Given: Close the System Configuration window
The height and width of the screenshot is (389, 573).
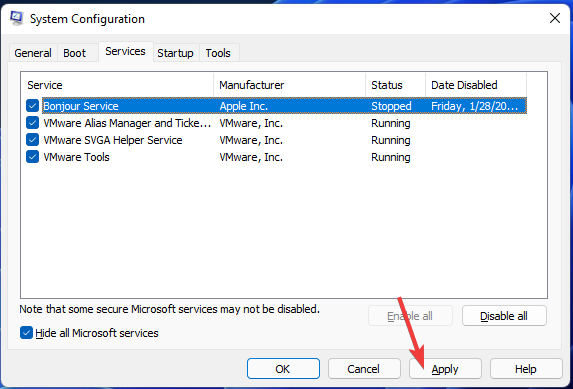Looking at the screenshot, I should point(555,18).
